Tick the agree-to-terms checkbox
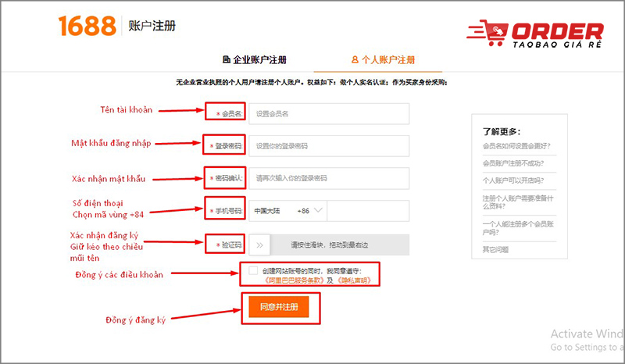 point(252,270)
